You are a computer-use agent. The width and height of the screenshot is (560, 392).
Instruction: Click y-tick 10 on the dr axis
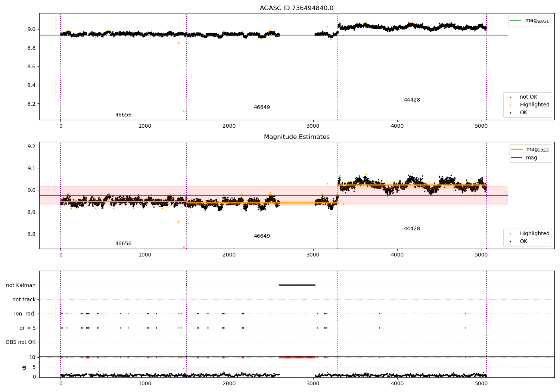click(x=32, y=357)
